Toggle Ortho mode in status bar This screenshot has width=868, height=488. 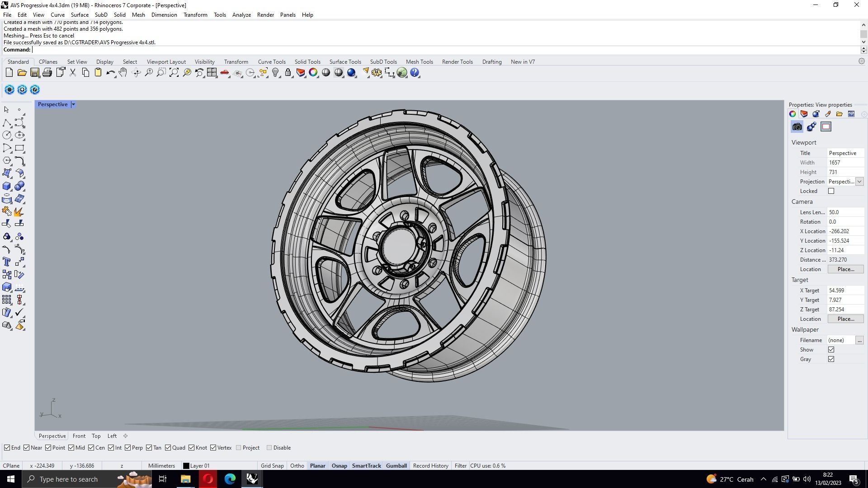point(297,466)
